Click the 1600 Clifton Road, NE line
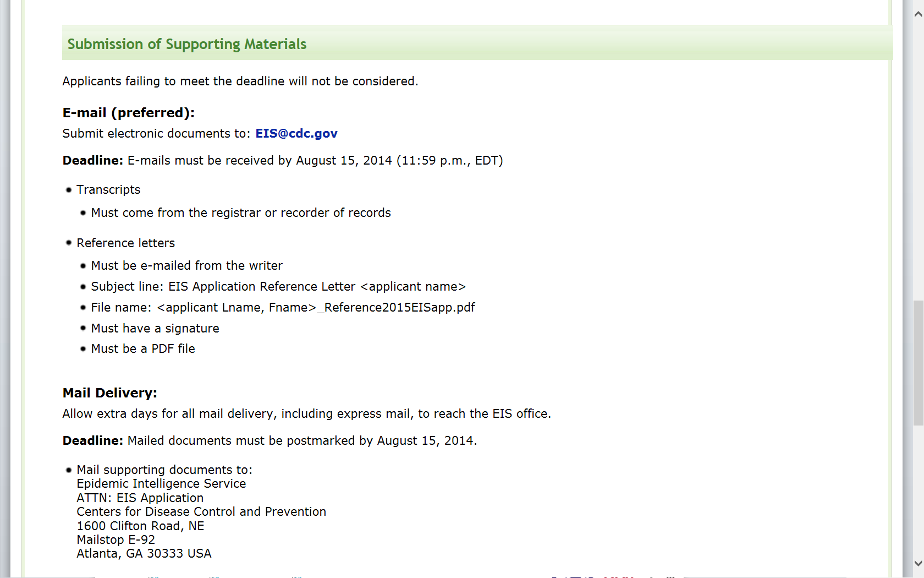This screenshot has width=924, height=578. 140,526
